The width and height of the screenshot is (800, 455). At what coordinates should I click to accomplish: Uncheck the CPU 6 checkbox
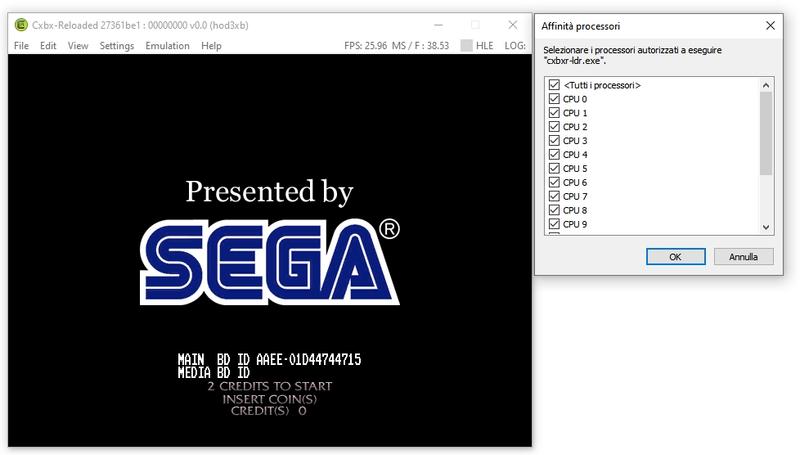554,182
